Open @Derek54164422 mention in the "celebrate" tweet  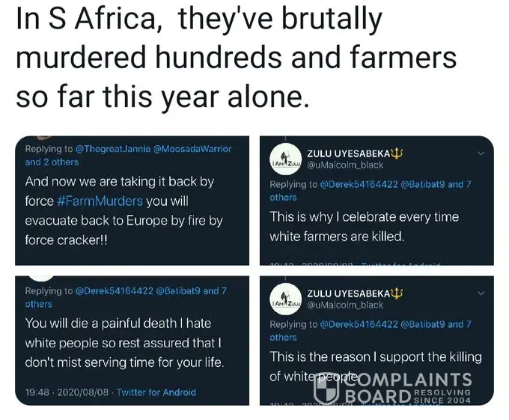point(357,184)
